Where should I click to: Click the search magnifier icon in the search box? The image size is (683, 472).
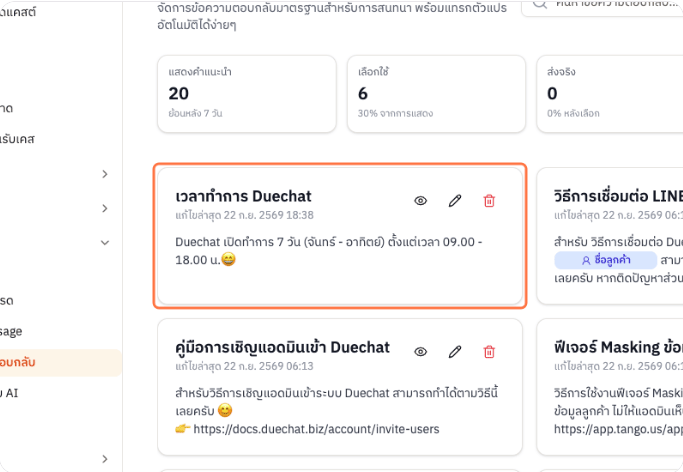[540, 3]
